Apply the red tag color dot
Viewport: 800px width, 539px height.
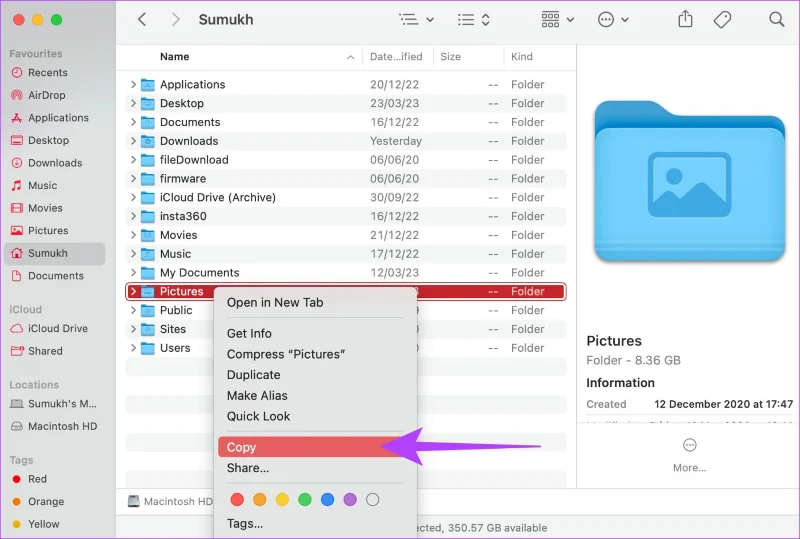237,500
